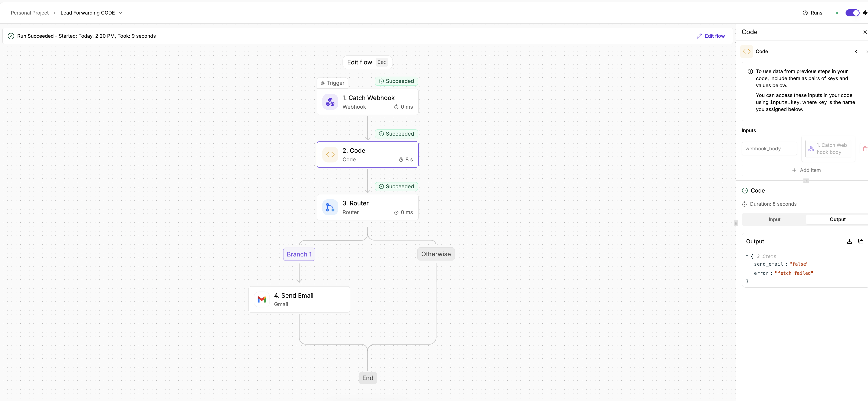Click Add Item under Inputs
868x401 pixels.
point(806,170)
